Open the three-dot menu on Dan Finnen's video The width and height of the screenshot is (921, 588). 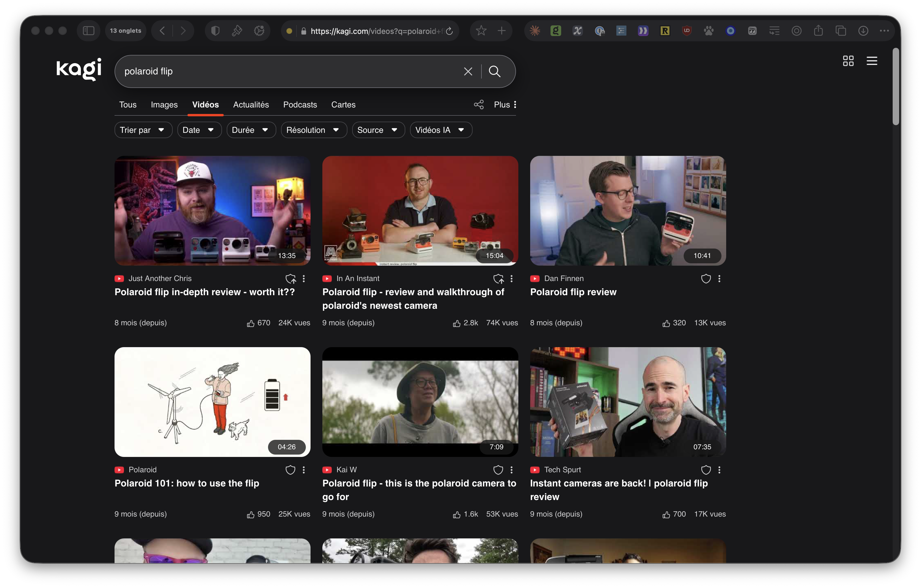(x=719, y=279)
